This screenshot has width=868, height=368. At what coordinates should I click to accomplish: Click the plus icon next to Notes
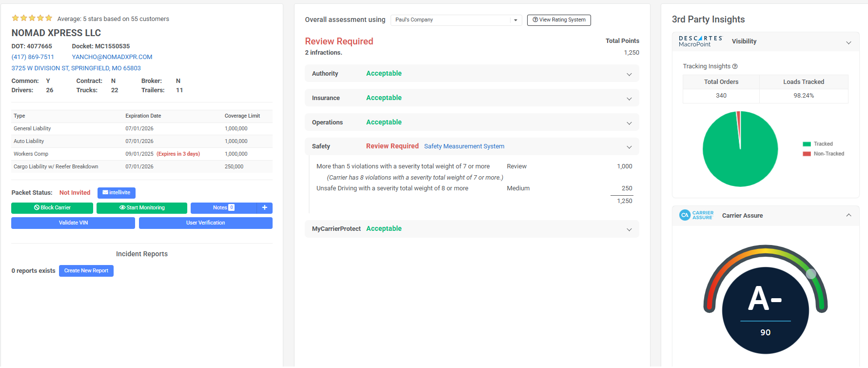(x=264, y=208)
